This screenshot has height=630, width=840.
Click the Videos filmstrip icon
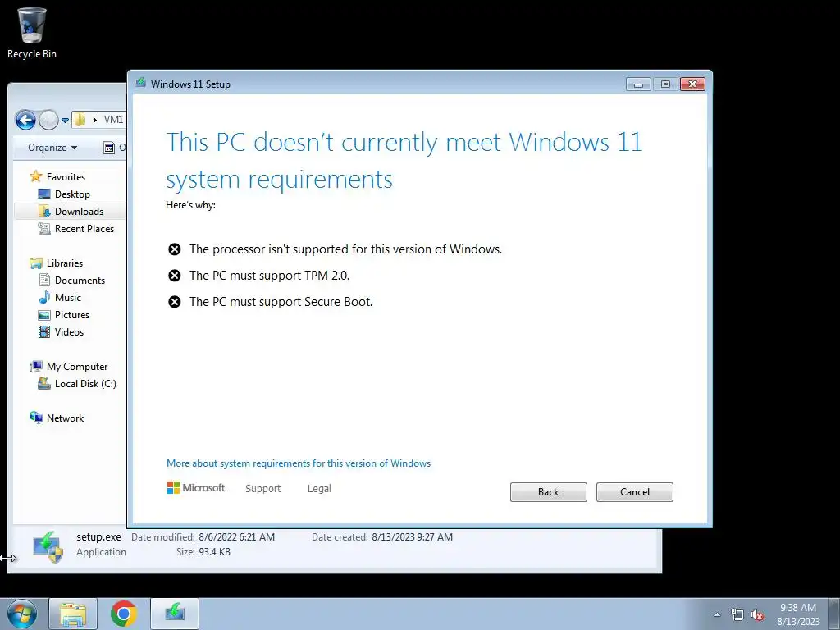pyautogui.click(x=44, y=332)
